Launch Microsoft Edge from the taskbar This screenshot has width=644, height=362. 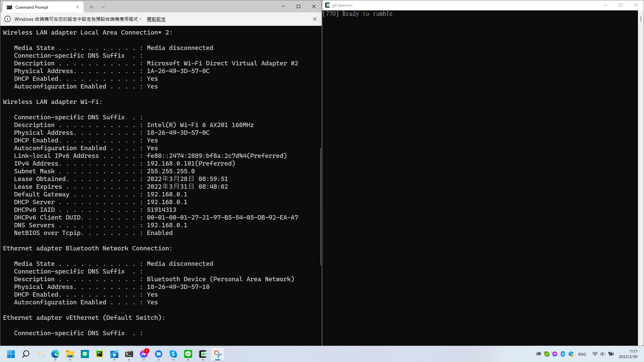click(55, 354)
